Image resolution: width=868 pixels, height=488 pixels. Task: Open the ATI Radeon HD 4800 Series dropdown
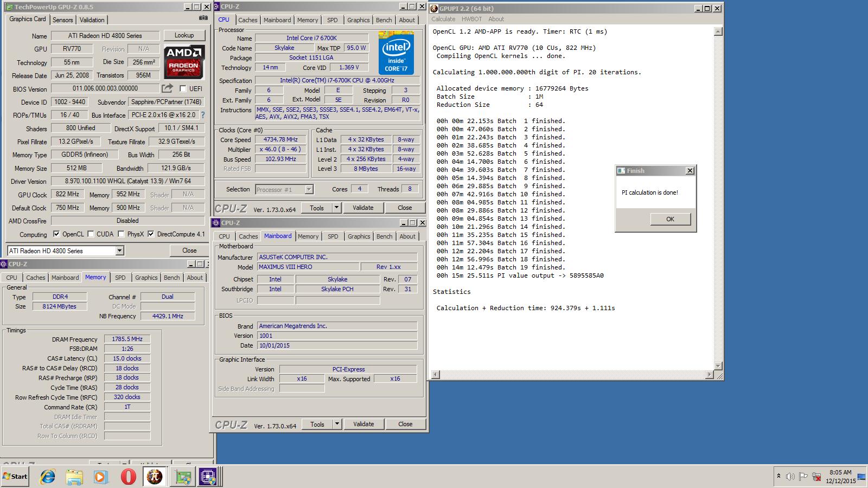click(x=119, y=251)
